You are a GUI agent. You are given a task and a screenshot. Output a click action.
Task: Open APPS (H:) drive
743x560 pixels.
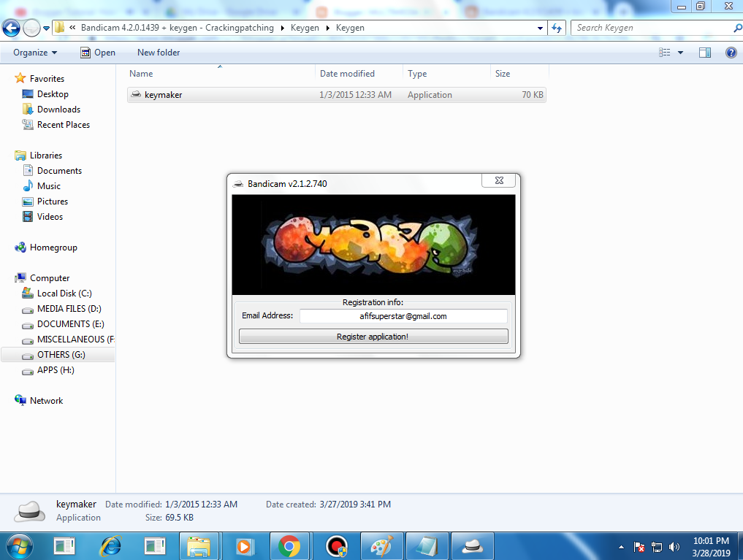coord(56,370)
